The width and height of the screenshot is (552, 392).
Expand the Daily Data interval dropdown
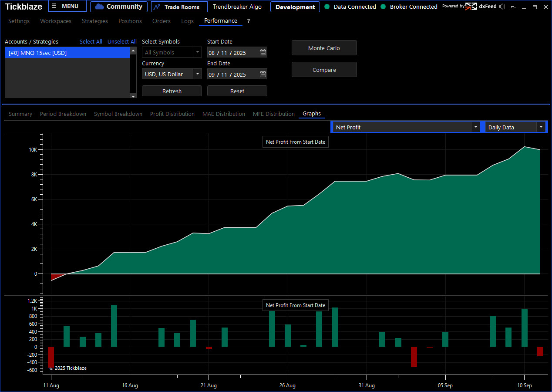541,127
